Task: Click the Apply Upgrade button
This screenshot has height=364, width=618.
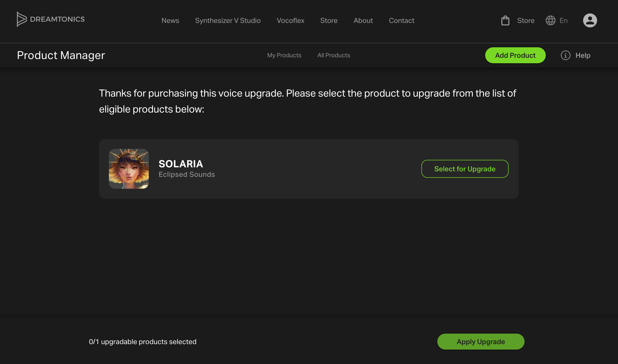Action: (481, 342)
